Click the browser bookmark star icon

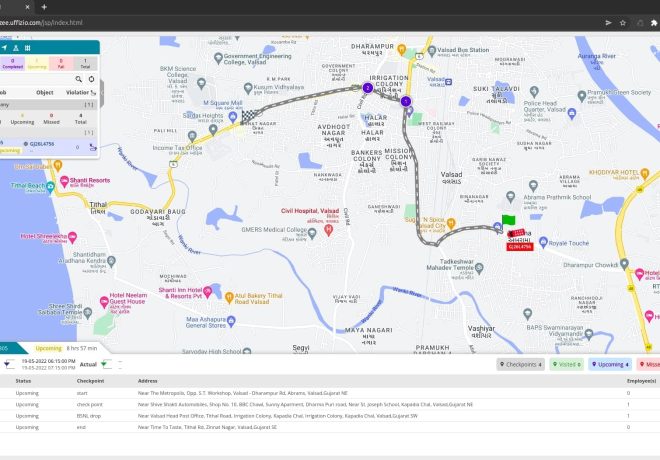point(623,21)
